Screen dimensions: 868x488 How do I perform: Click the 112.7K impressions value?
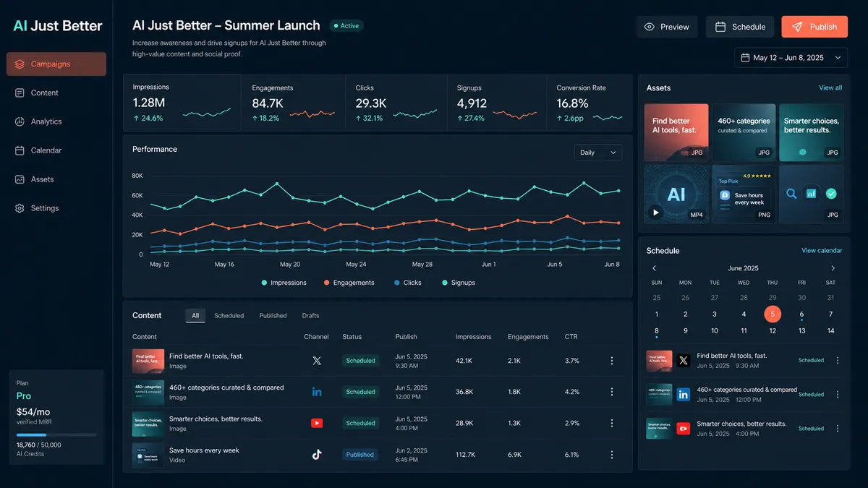tap(465, 455)
